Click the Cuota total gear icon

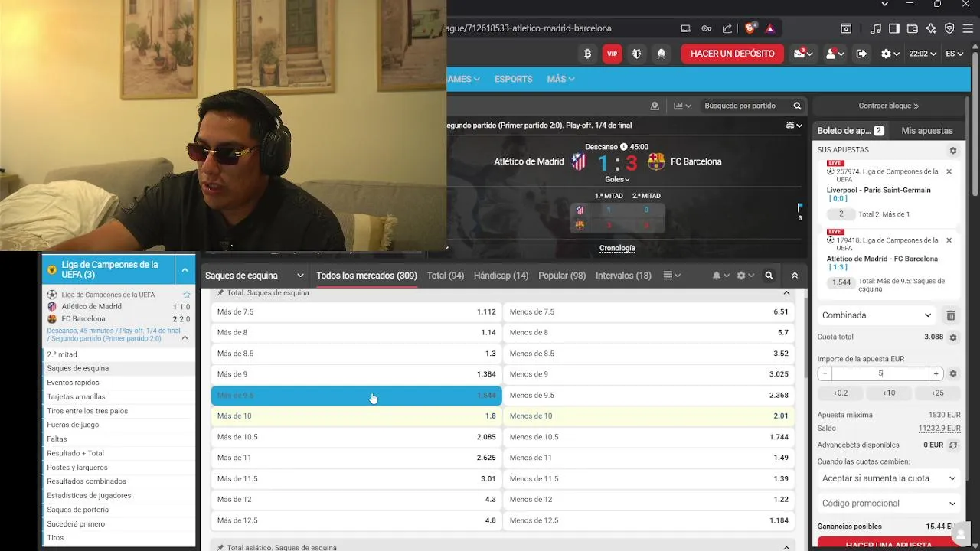953,337
